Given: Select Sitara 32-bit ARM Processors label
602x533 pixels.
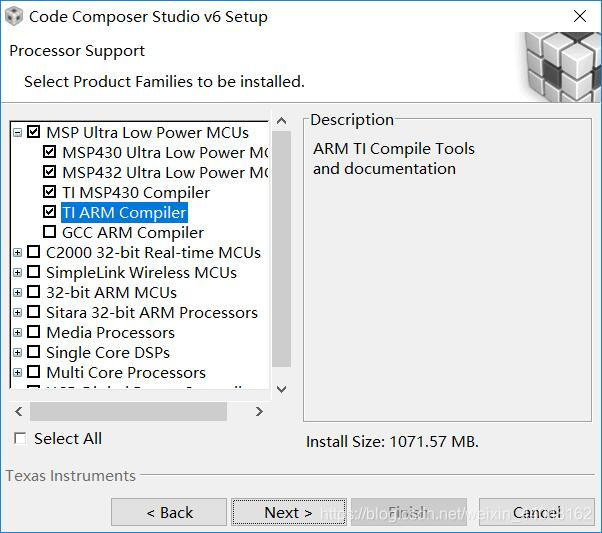Looking at the screenshot, I should [152, 312].
